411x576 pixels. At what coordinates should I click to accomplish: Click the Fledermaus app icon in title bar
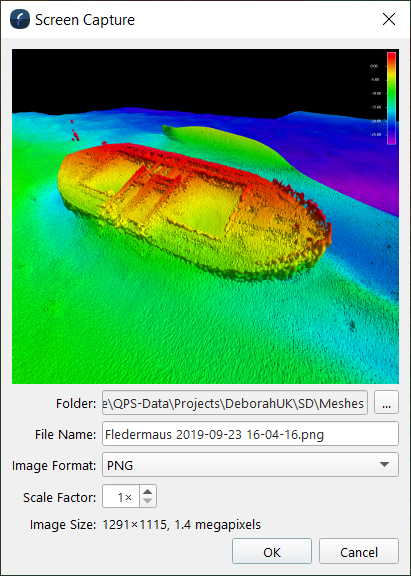coord(20,19)
